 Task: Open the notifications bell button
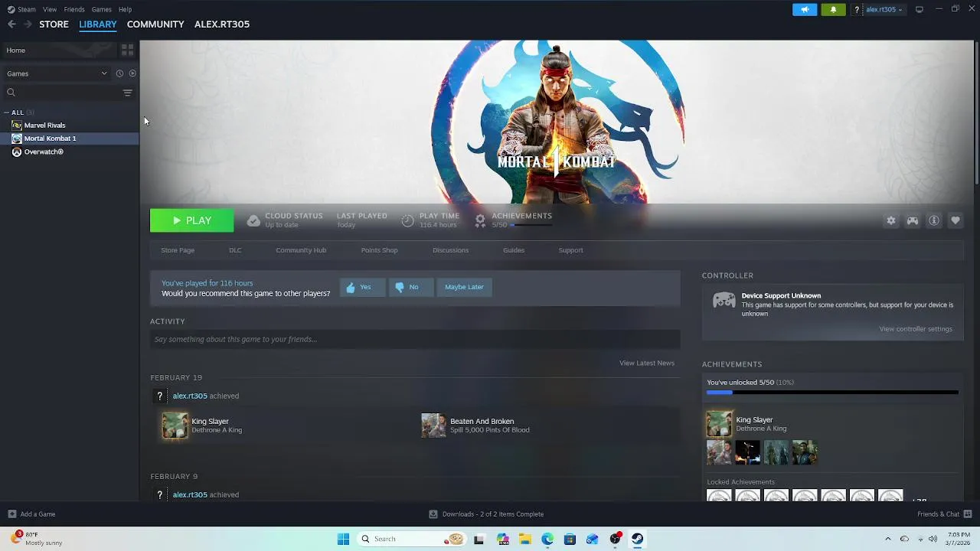pos(833,9)
